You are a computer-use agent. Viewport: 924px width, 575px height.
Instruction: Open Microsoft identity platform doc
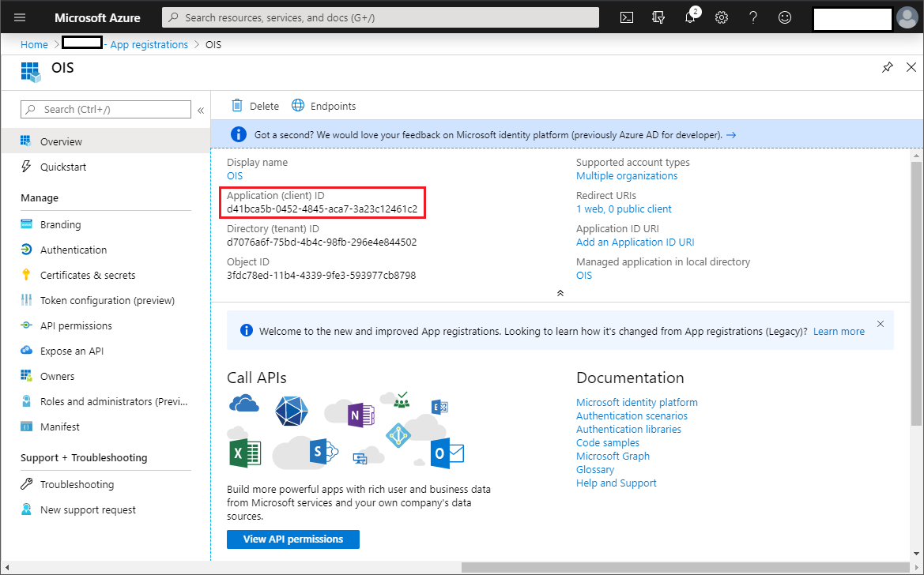coord(637,402)
